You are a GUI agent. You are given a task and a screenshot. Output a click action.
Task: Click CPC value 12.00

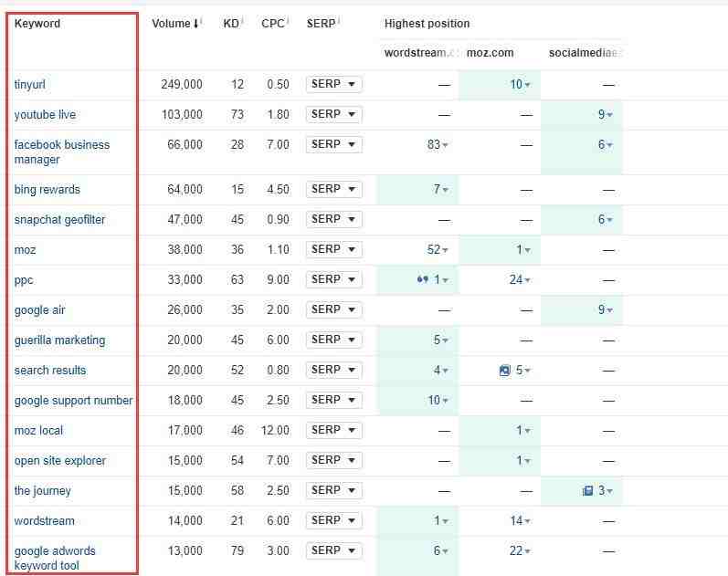coord(275,431)
